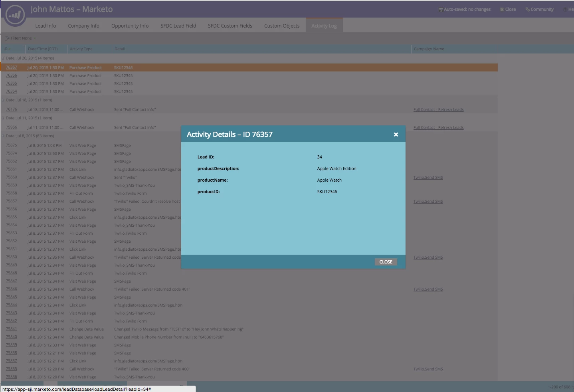The width and height of the screenshot is (574, 392).
Task: Open activity ID 76357 link
Action: (x=11, y=67)
